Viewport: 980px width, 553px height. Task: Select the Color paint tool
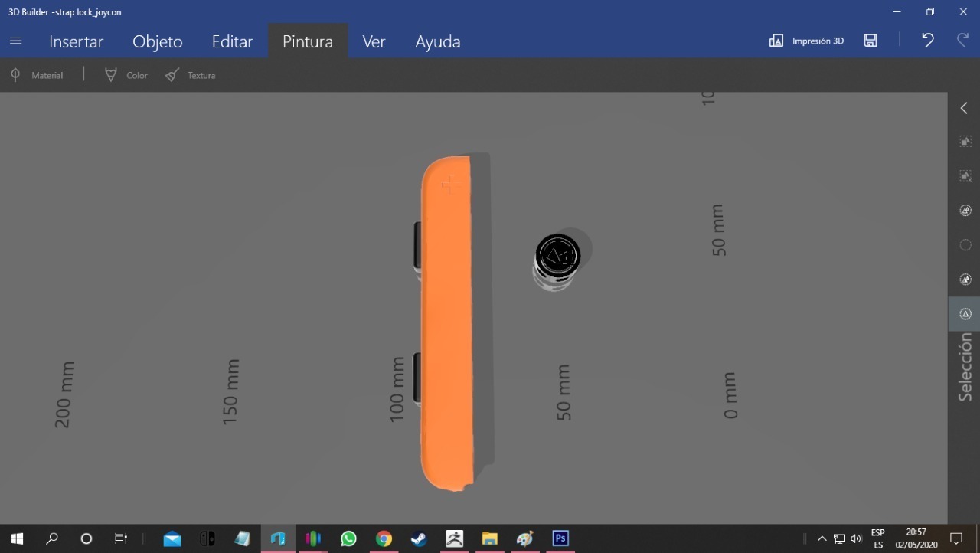(126, 75)
